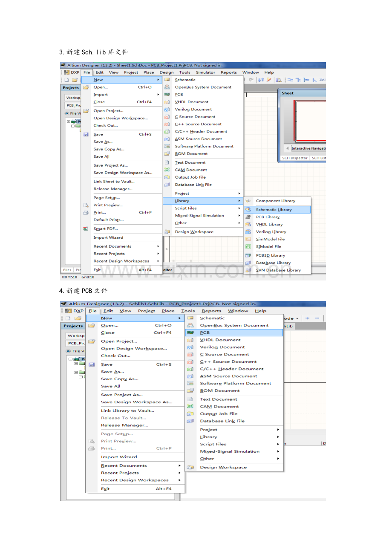Click the Smart PDF icon in File menu
392x555 pixels.
pyautogui.click(x=86, y=229)
